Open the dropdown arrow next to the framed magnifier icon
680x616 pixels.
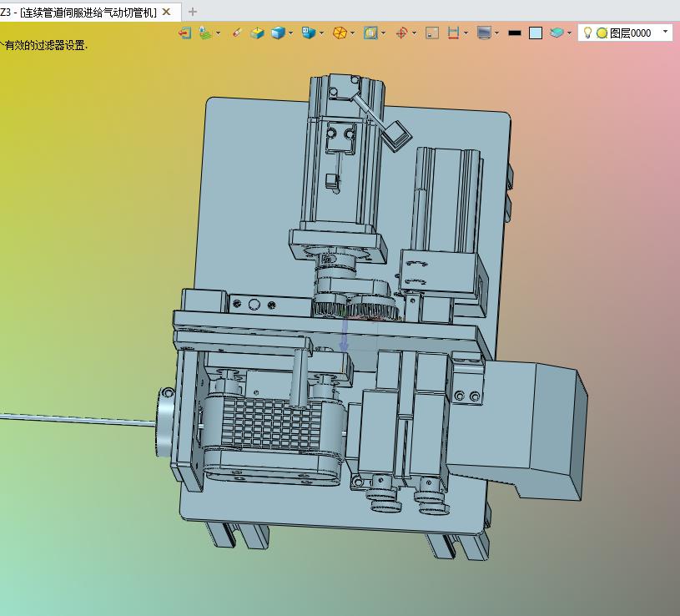pos(383,33)
